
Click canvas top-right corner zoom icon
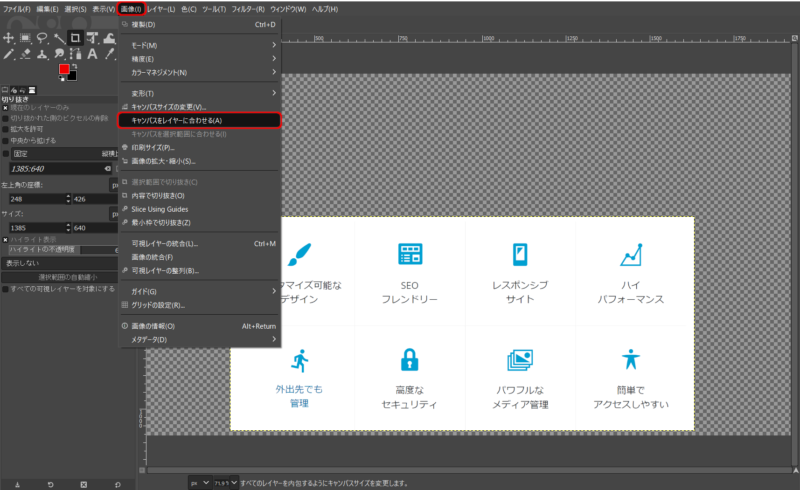794,38
